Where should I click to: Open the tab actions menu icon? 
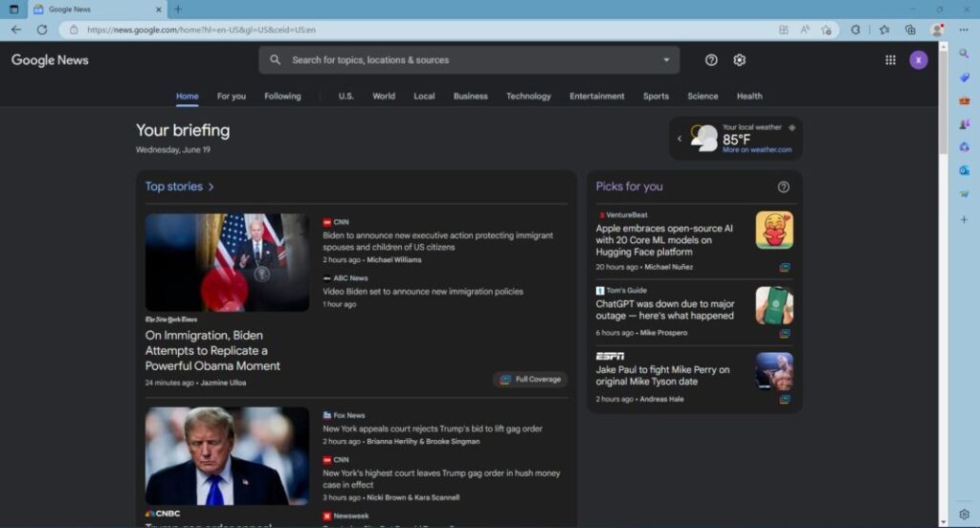tap(13, 10)
